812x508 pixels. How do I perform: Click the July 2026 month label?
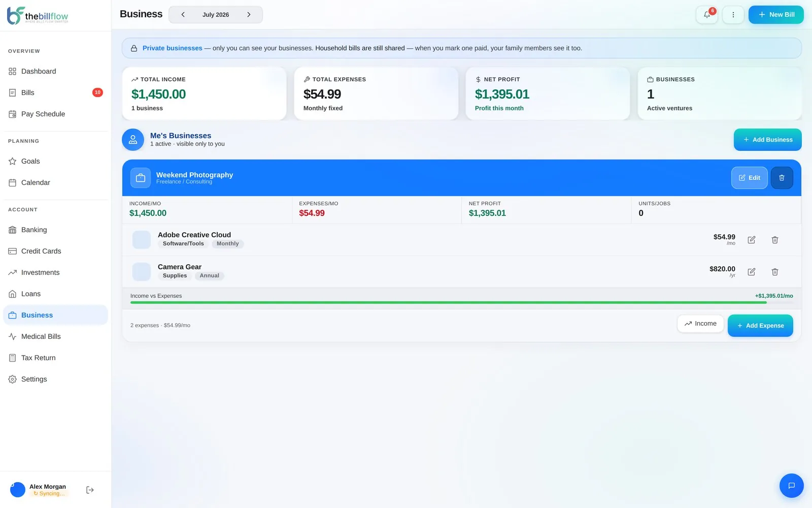tap(216, 15)
